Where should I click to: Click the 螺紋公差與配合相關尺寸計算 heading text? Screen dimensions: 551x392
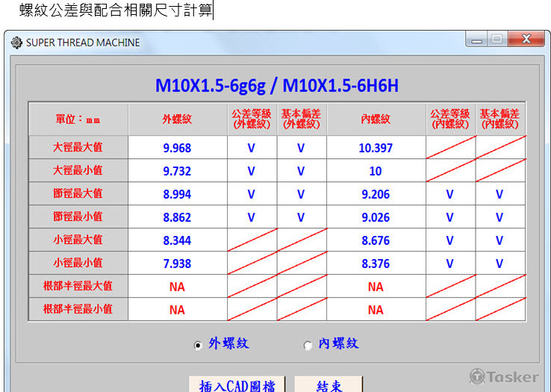coord(116,10)
